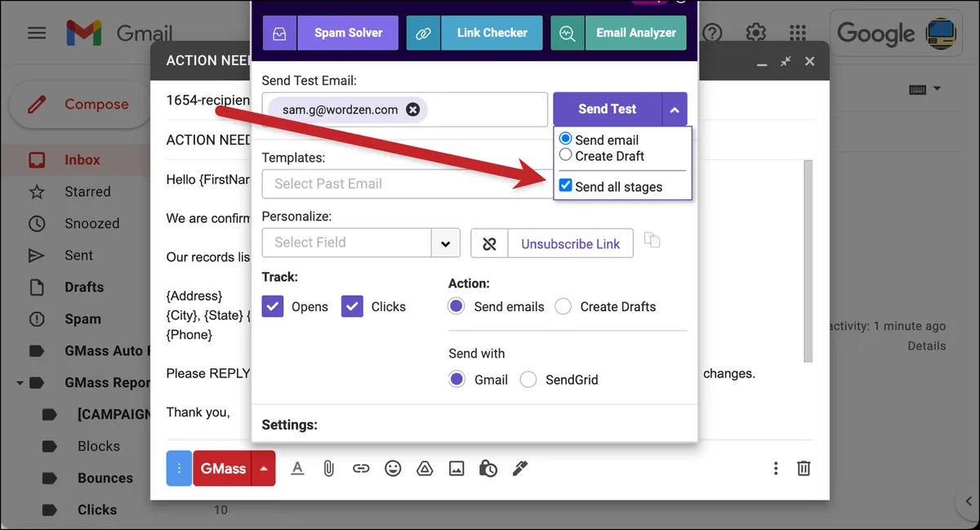The image size is (980, 530).
Task: Insert signature with the pen icon
Action: pyautogui.click(x=519, y=468)
